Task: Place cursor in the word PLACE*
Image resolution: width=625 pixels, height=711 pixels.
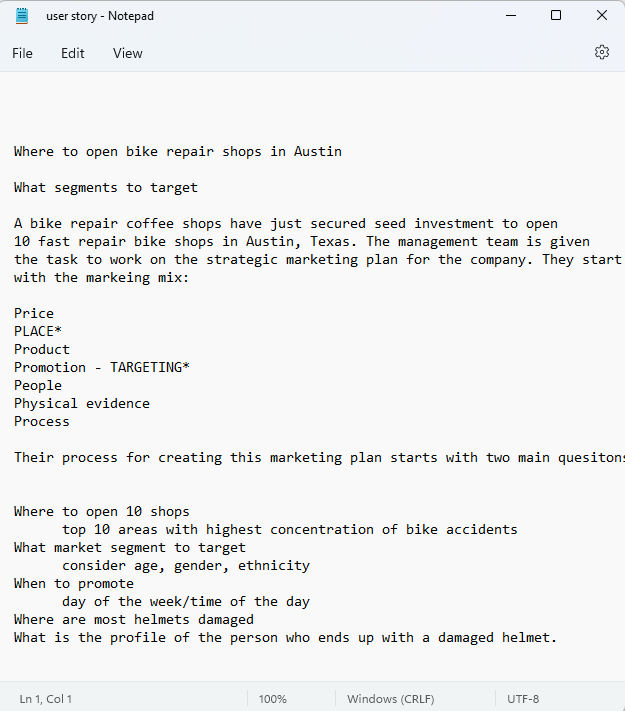Action: click(x=38, y=331)
